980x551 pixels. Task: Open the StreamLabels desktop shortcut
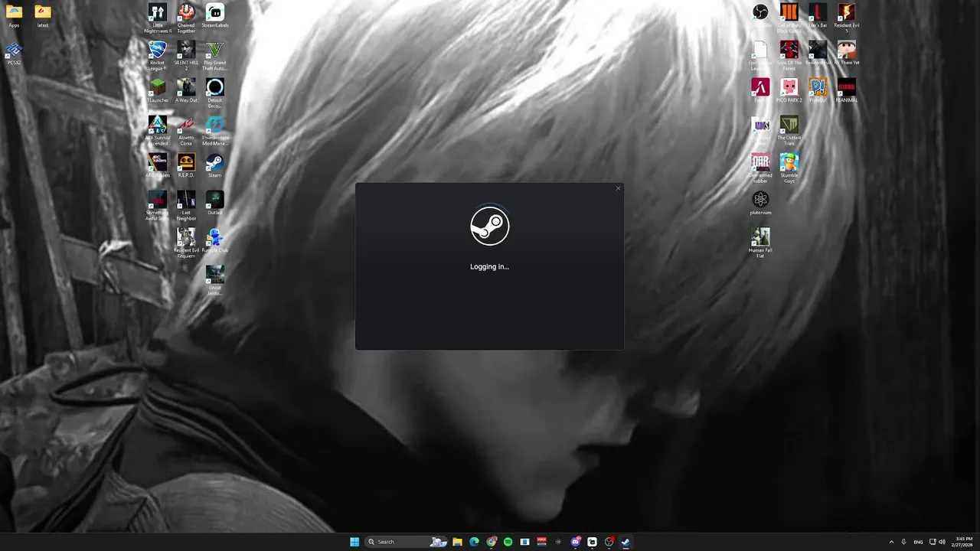point(215,16)
